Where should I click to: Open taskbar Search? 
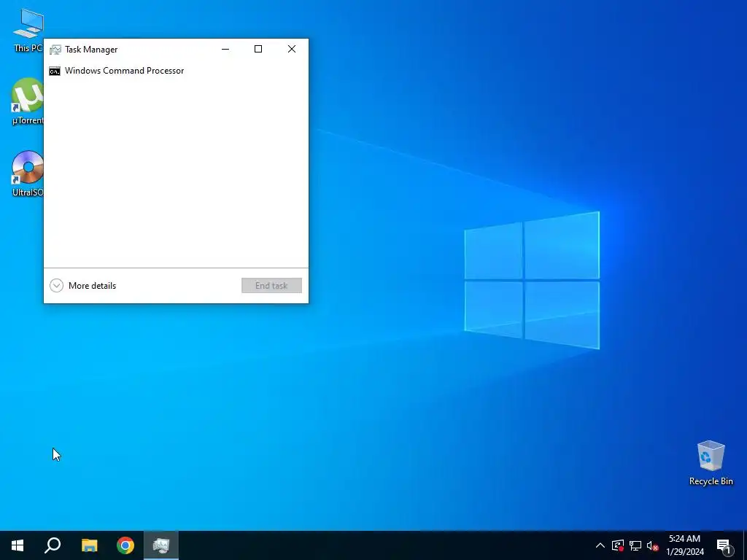coord(53,545)
